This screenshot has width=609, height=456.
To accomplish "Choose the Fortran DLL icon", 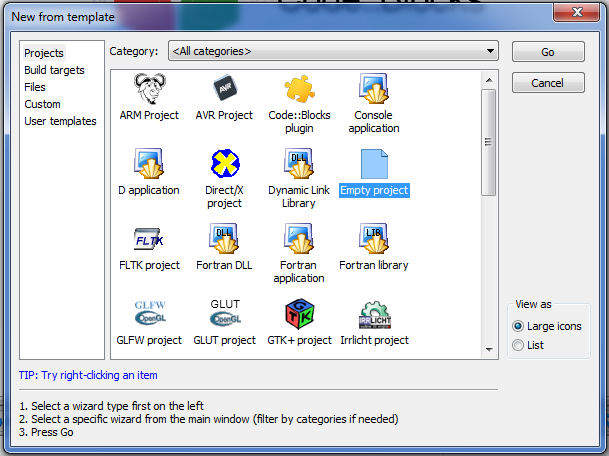I will (x=224, y=238).
